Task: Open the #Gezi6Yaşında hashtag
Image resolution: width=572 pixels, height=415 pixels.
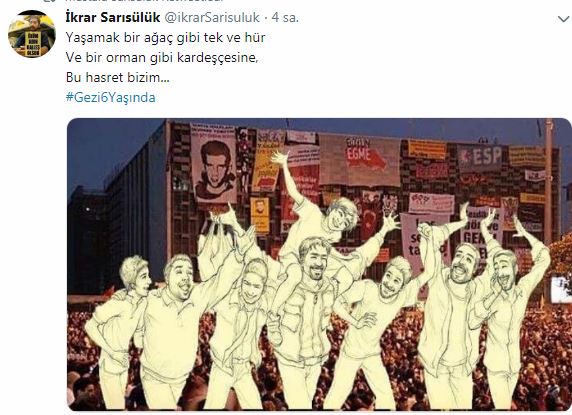Action: pos(111,98)
